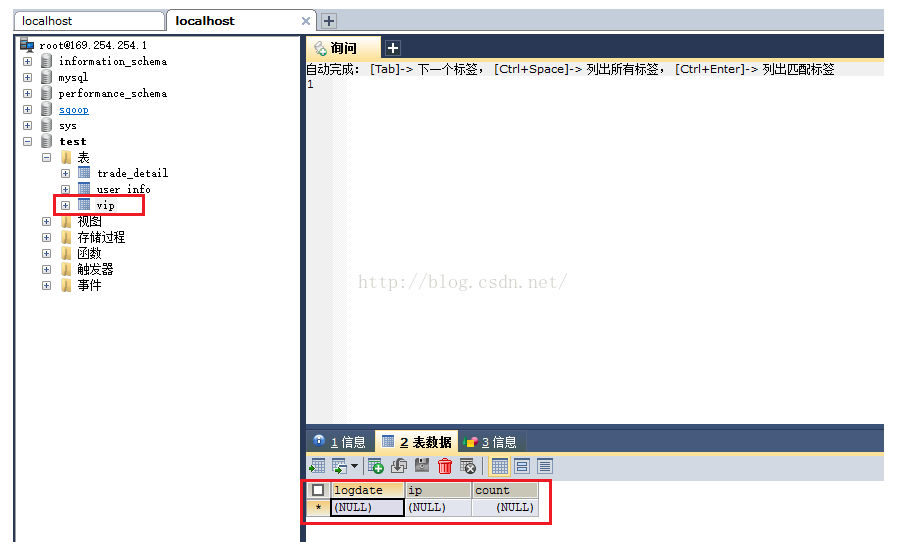Viewport: 906px width, 542px height.
Task: Click the trade_detail table icon
Action: click(x=84, y=173)
